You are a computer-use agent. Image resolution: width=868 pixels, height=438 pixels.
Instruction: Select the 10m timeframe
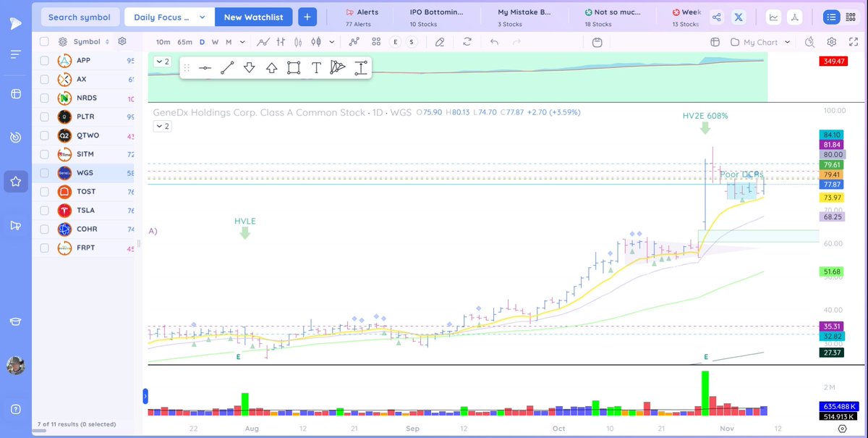(x=163, y=42)
